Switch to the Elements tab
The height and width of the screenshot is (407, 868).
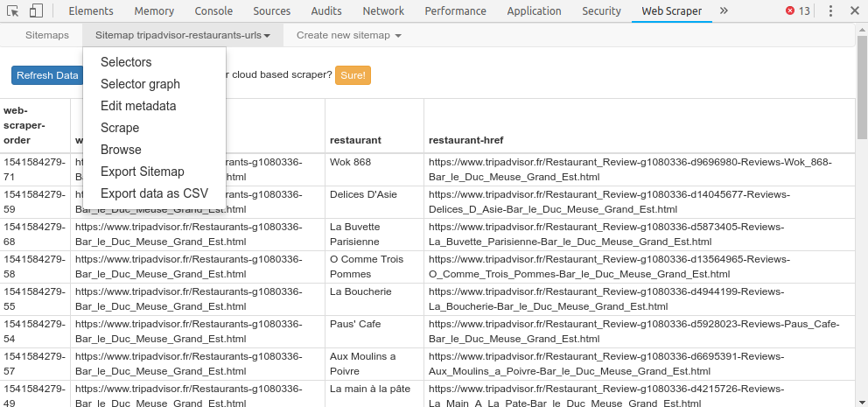[91, 11]
